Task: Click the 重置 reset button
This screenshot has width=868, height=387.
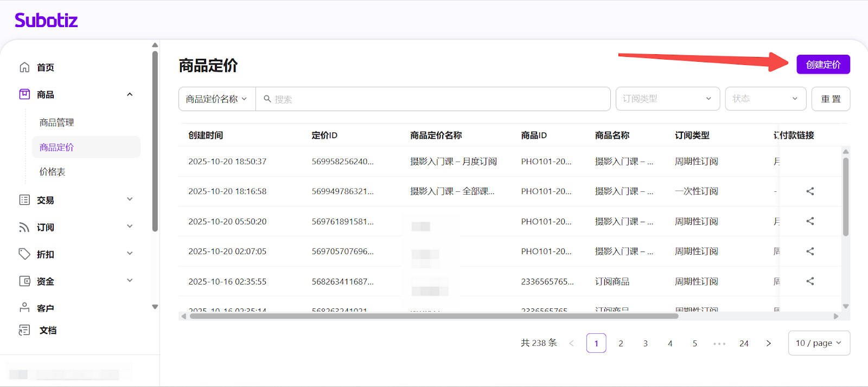Action: (x=831, y=99)
